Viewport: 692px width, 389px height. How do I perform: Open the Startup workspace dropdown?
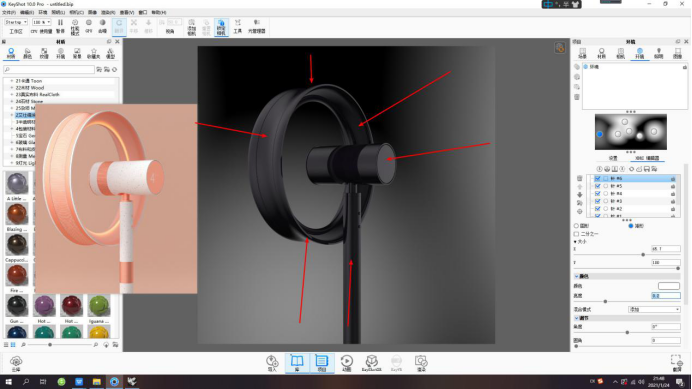click(x=16, y=22)
